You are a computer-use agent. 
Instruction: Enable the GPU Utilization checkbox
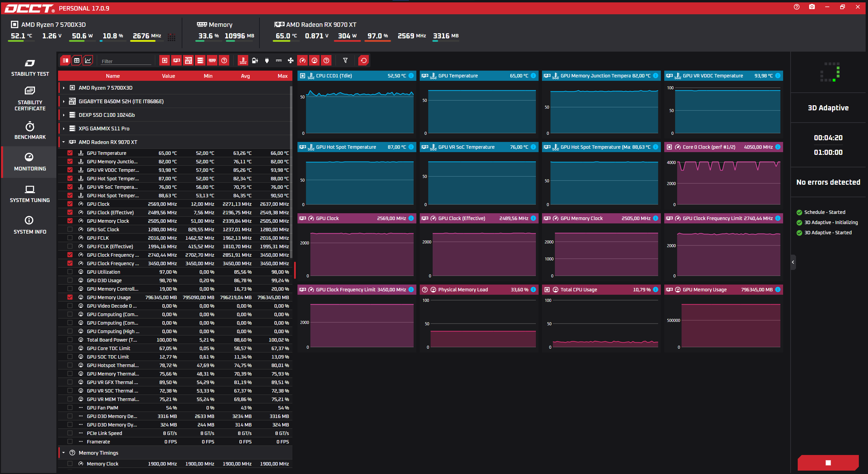70,272
